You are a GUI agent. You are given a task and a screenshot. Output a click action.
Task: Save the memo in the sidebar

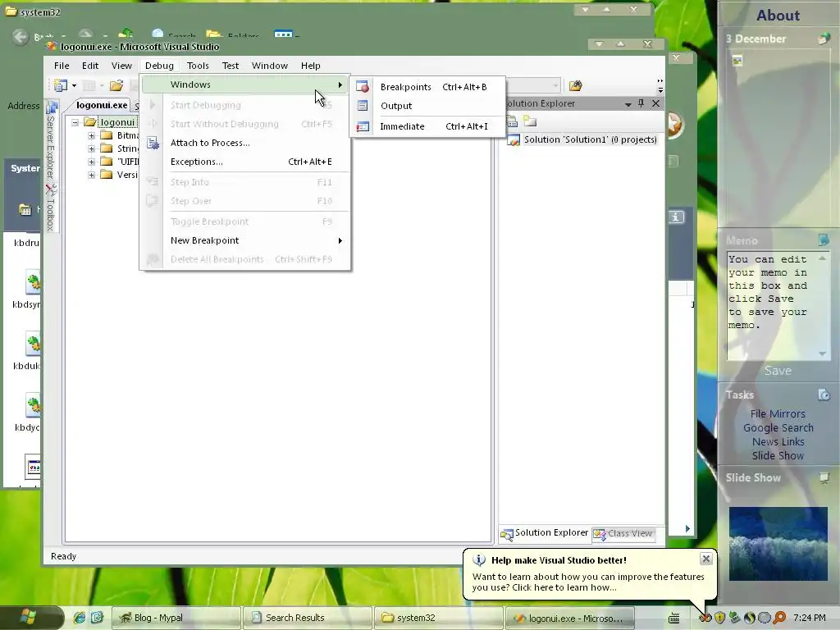[x=778, y=371]
